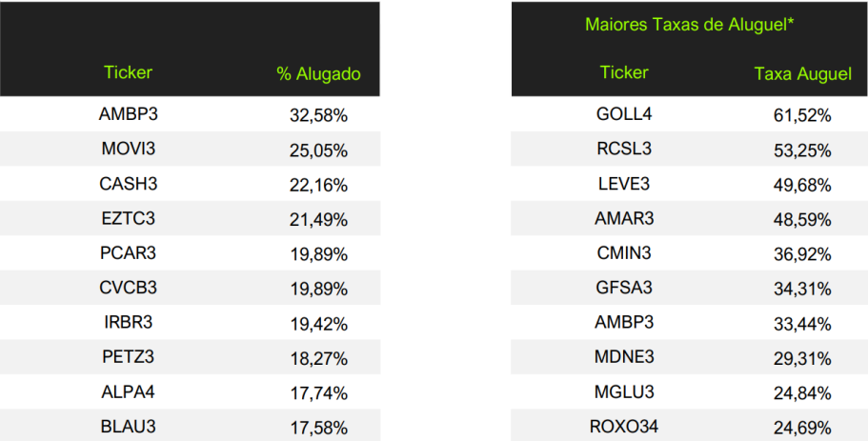This screenshot has width=868, height=441.
Task: Click the 61,52% rate for GOLL4
Action: (x=802, y=115)
